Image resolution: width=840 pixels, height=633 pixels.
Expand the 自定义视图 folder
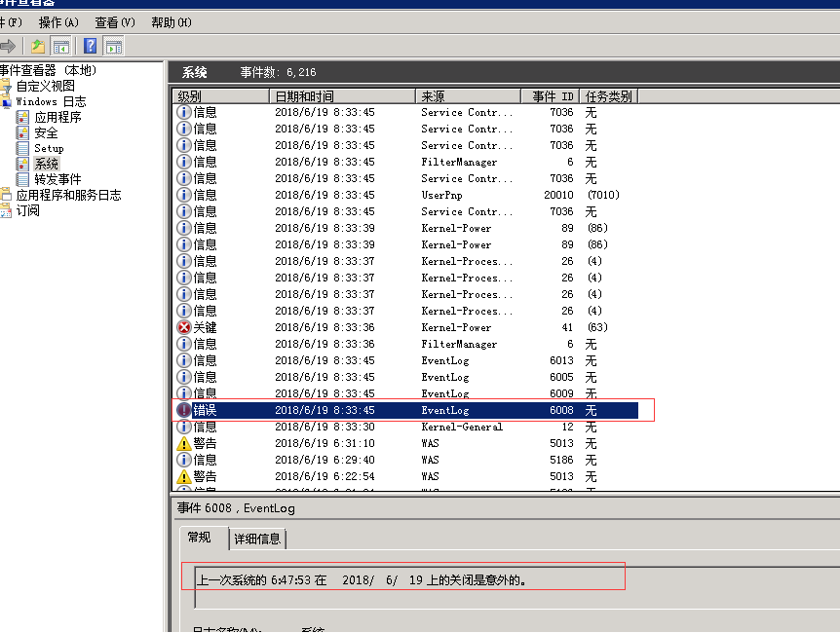point(45,86)
